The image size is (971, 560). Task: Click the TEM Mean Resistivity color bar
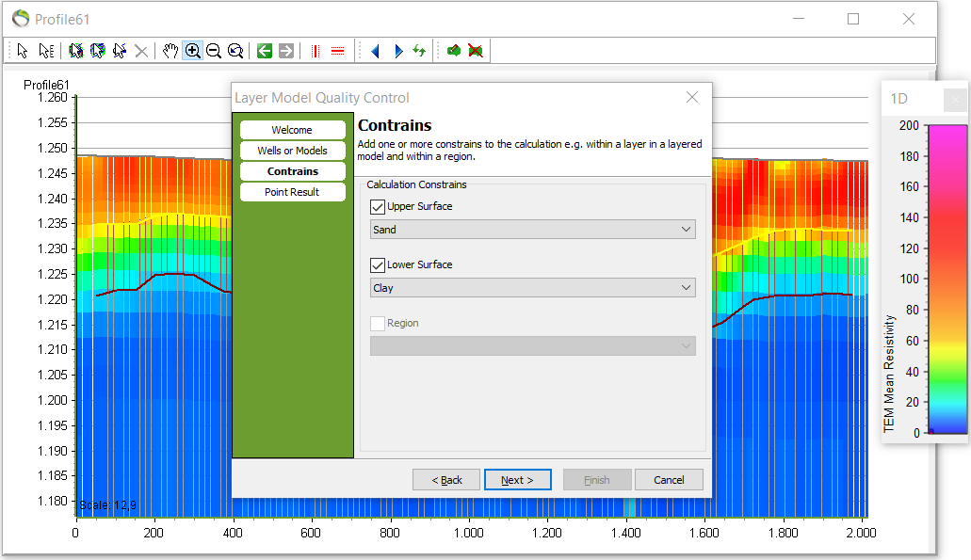point(947,280)
